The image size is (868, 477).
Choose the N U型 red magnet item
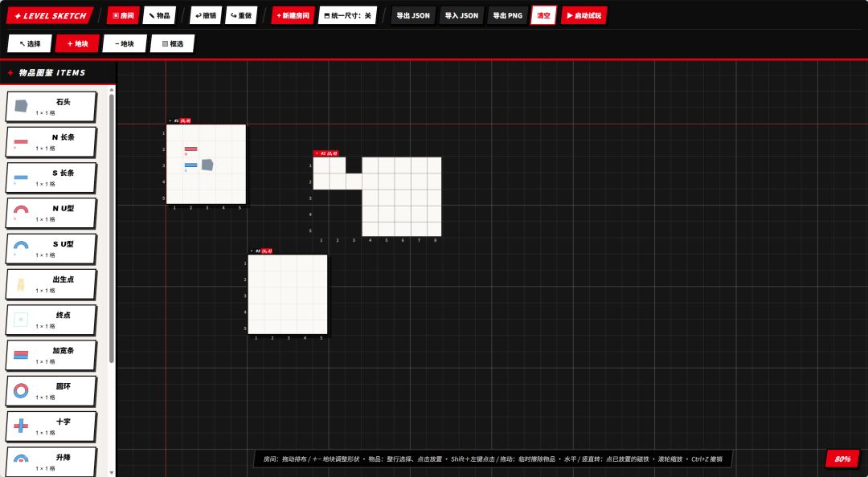(51, 213)
